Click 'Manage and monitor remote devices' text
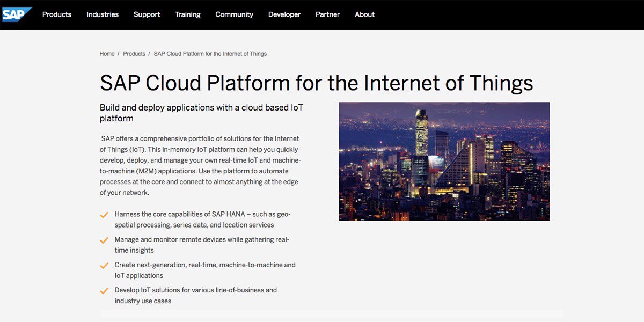 click(x=202, y=245)
